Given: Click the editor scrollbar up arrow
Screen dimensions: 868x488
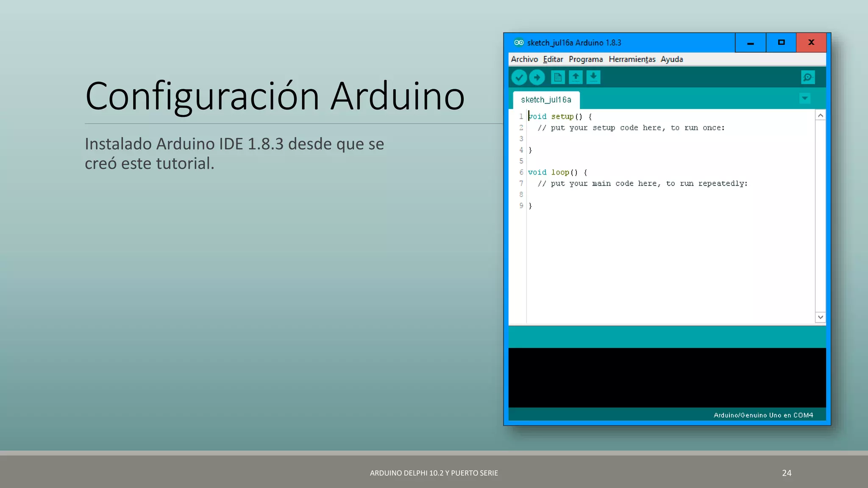Looking at the screenshot, I should click(821, 115).
